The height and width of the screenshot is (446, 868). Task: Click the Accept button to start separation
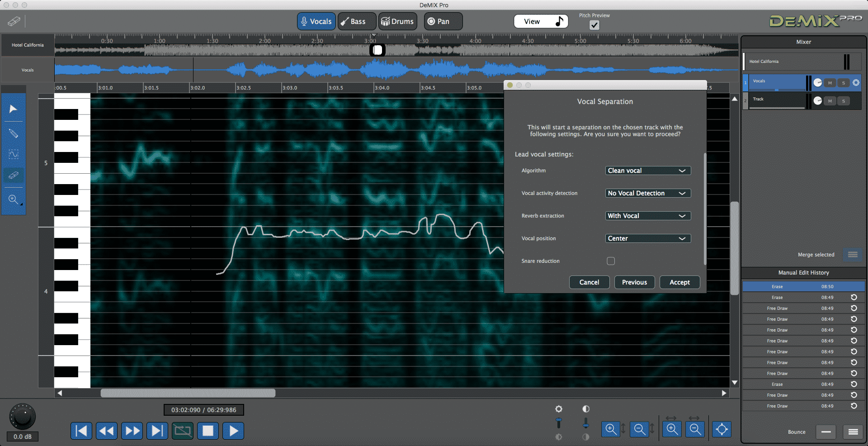(679, 282)
